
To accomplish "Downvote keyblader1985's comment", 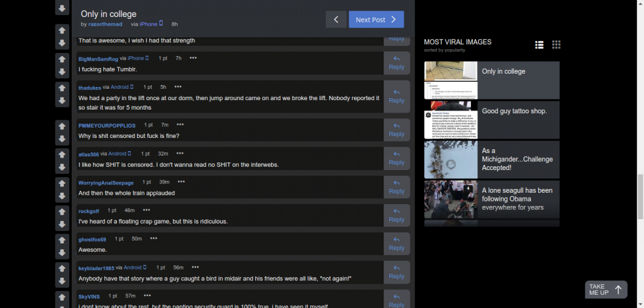I will pyautogui.click(x=62, y=281).
